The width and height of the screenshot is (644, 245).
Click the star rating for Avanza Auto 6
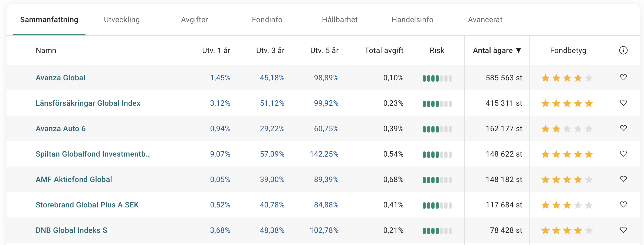567,129
